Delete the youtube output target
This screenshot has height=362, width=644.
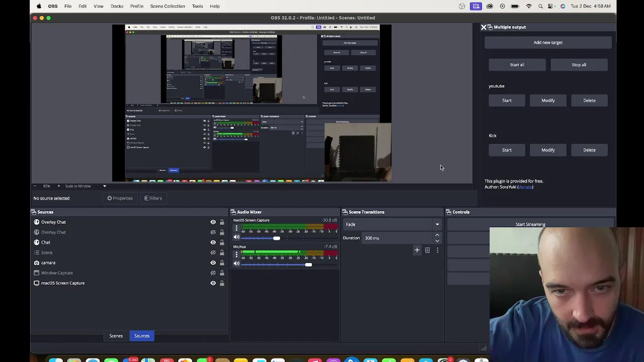click(589, 101)
